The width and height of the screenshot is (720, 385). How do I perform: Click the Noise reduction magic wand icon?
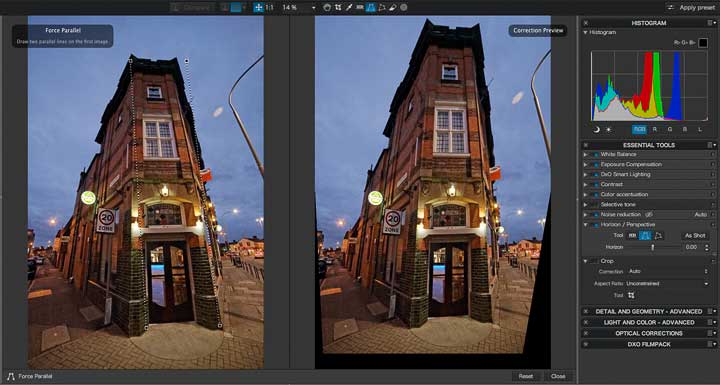click(x=649, y=215)
